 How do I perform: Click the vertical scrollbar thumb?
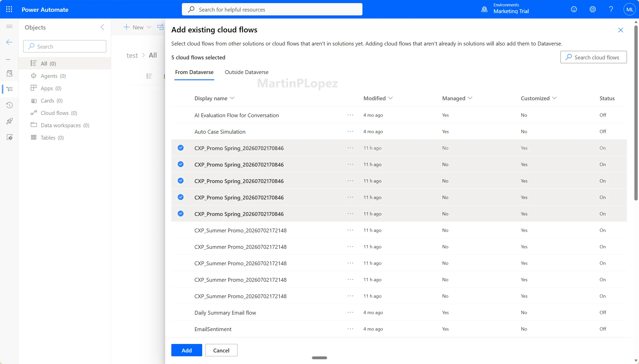tap(636, 113)
